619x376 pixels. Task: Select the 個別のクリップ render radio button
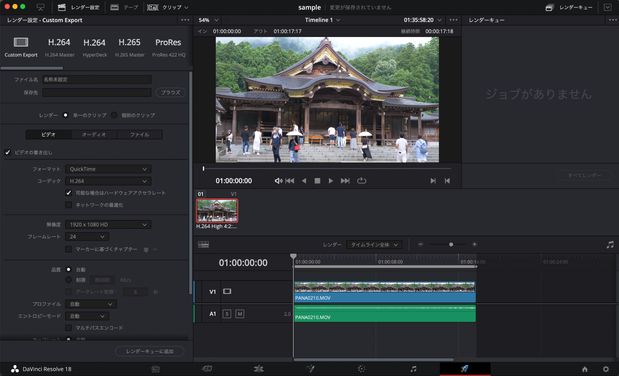coord(114,115)
